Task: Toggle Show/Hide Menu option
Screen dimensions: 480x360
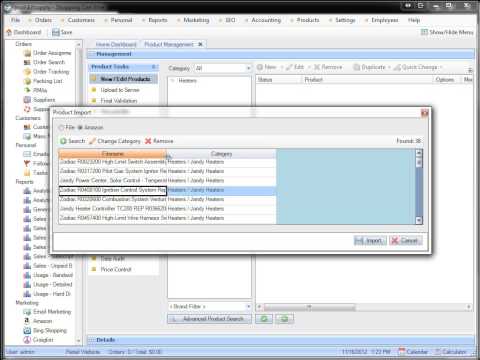Action: pos(447,32)
